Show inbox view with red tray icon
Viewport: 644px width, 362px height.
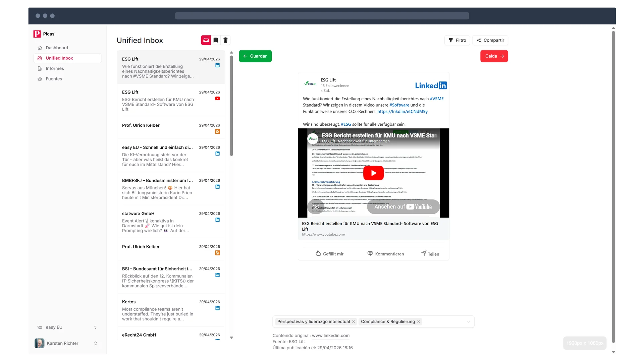[x=206, y=40]
